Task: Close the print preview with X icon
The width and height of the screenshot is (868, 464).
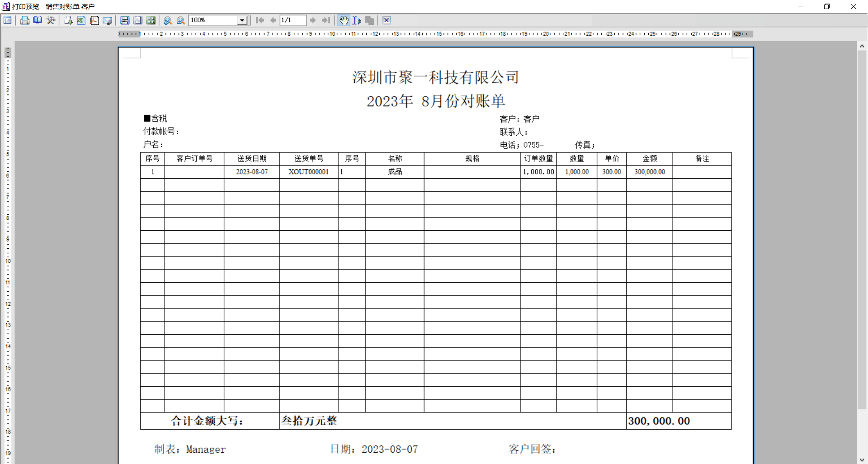Action: pos(387,20)
